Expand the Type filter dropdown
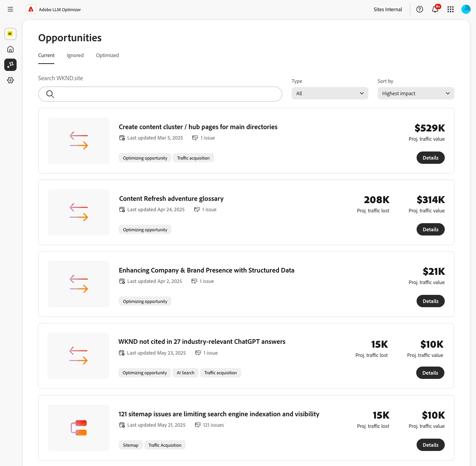The width and height of the screenshot is (476, 466). [x=330, y=93]
